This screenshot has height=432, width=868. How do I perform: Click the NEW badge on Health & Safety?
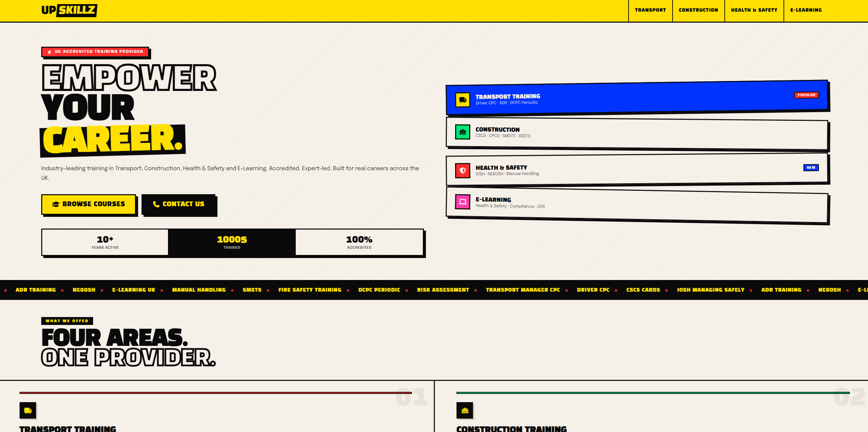(811, 168)
